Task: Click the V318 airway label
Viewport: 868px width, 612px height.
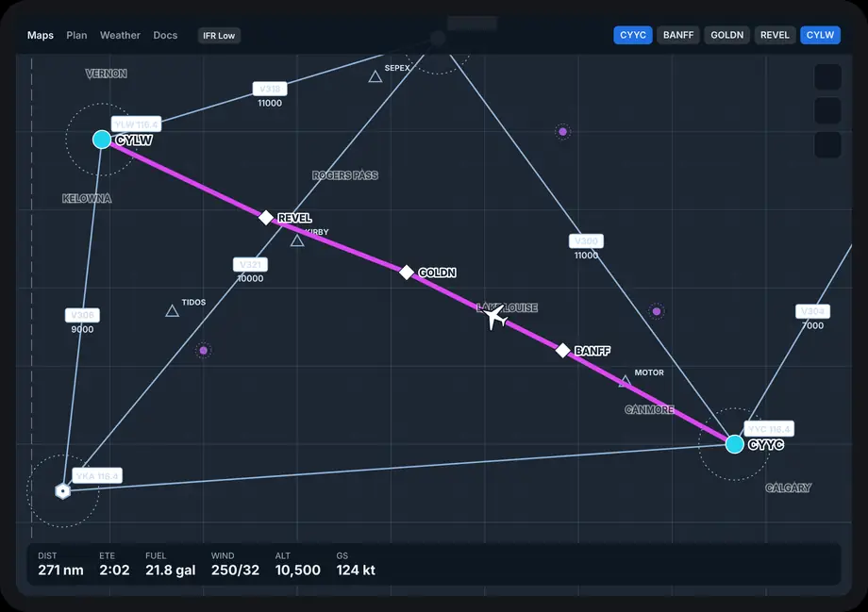Action: tap(270, 89)
